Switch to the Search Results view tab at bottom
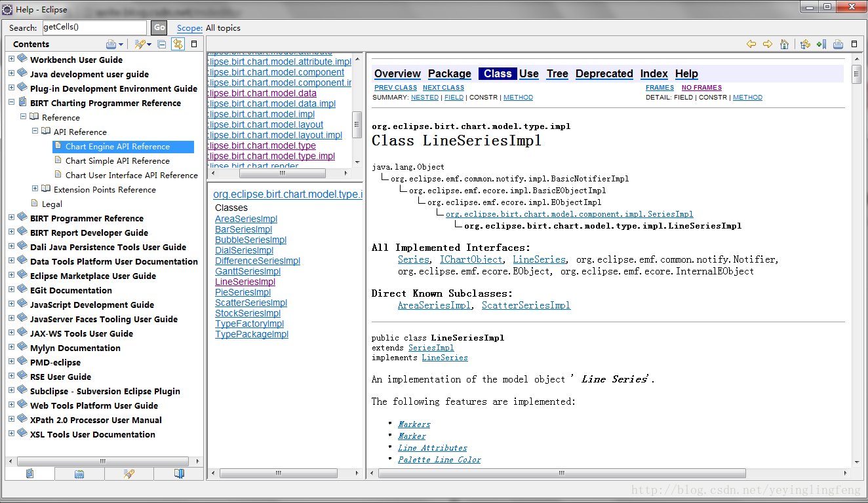Image resolution: width=868 pixels, height=503 pixels. [x=129, y=474]
